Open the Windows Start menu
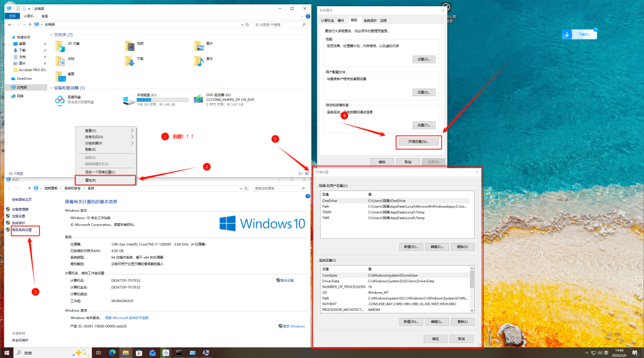The width and height of the screenshot is (644, 358). (x=6, y=353)
